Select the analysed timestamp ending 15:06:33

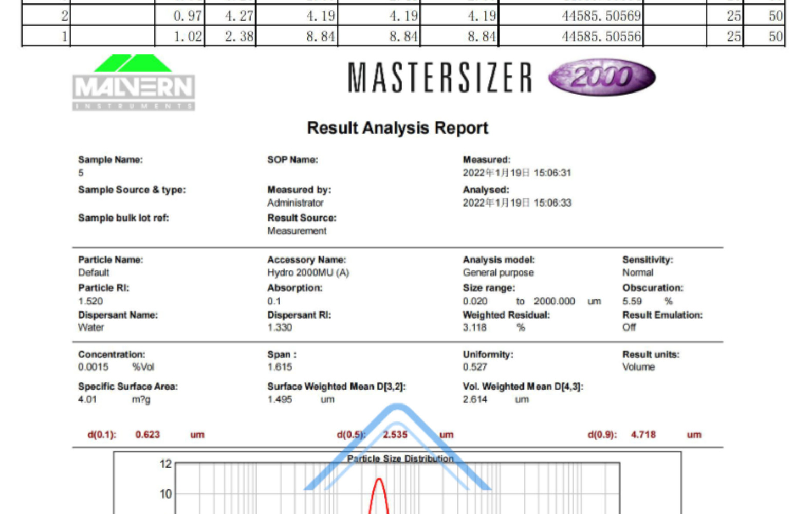click(x=516, y=203)
